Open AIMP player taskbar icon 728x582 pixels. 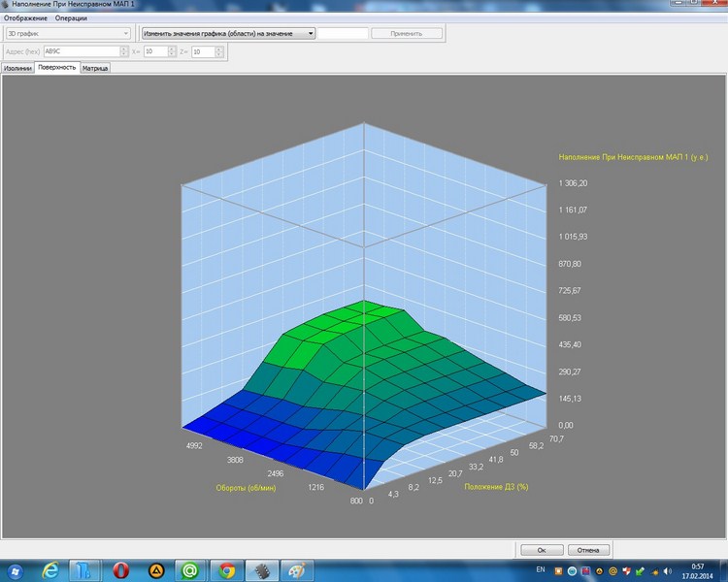tap(155, 569)
